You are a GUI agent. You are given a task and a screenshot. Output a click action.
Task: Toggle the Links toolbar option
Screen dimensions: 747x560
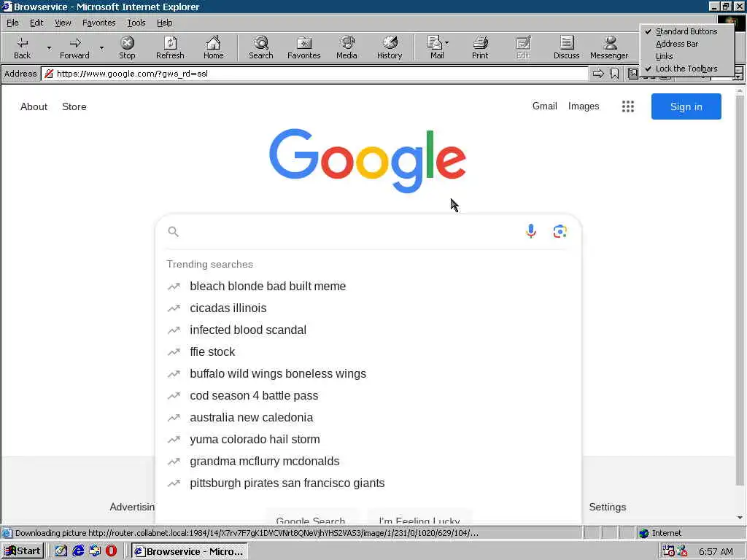point(686,56)
